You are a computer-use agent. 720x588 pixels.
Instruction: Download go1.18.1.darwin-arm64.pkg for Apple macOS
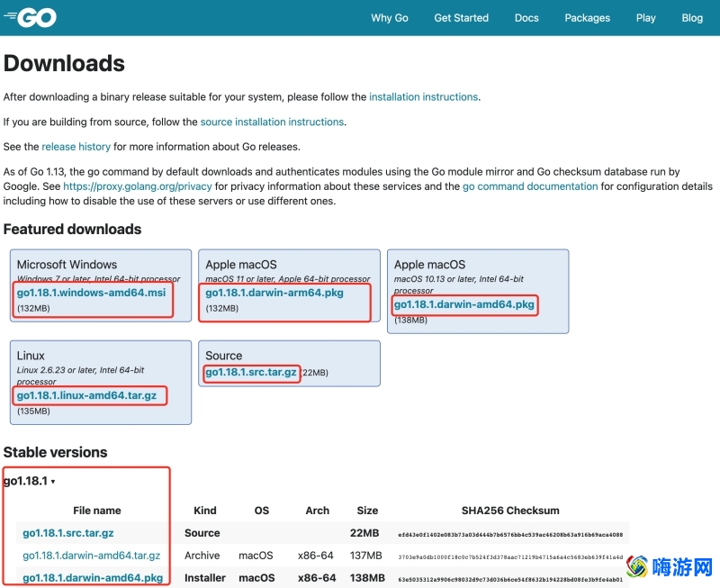click(x=274, y=293)
